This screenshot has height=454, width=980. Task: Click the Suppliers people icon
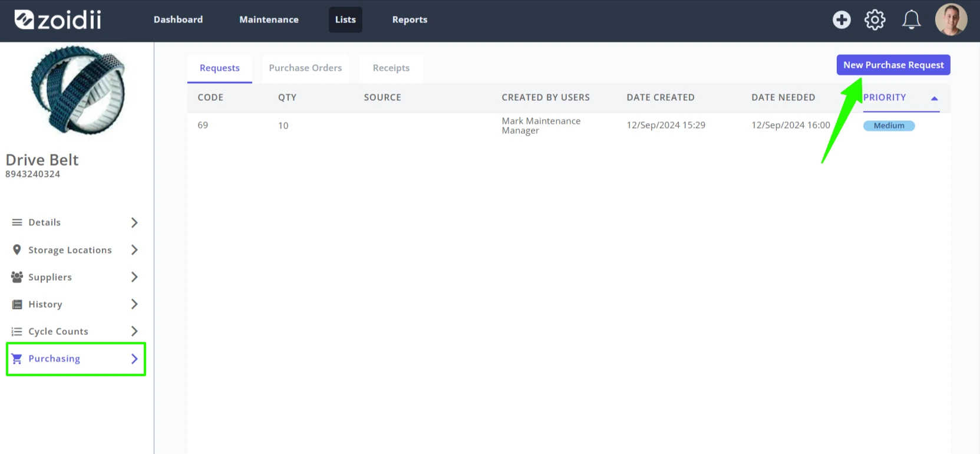pos(17,277)
